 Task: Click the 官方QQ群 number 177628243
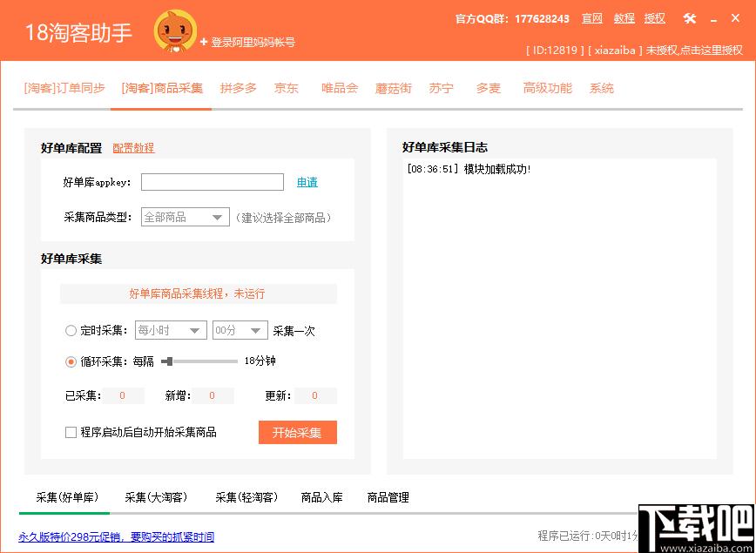coord(542,19)
